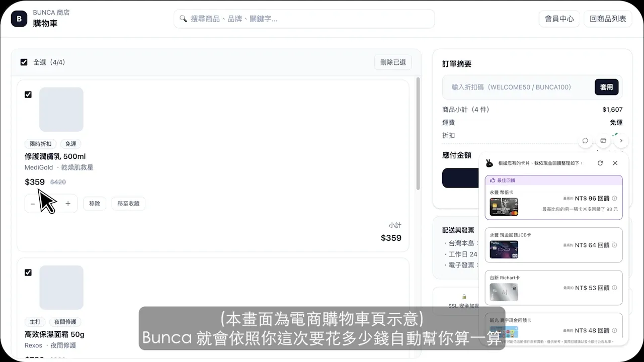Viewport: 644px width, 362px height.
Task: Click info icon beside NT$ 96 cashback
Action: [x=614, y=199]
